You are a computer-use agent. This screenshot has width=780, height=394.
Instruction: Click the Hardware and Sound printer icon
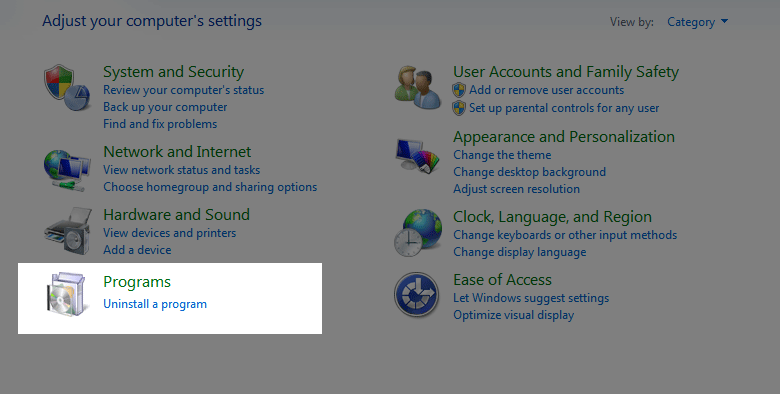coord(67,231)
